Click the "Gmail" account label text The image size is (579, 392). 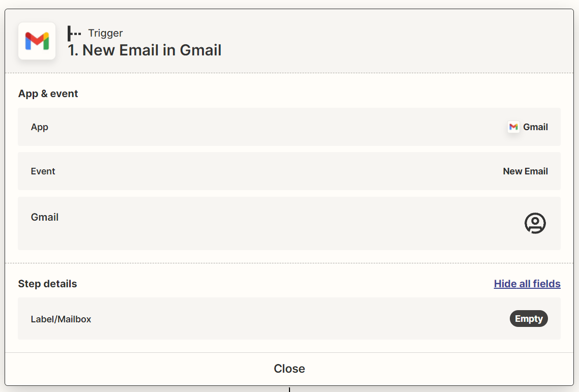tap(45, 217)
